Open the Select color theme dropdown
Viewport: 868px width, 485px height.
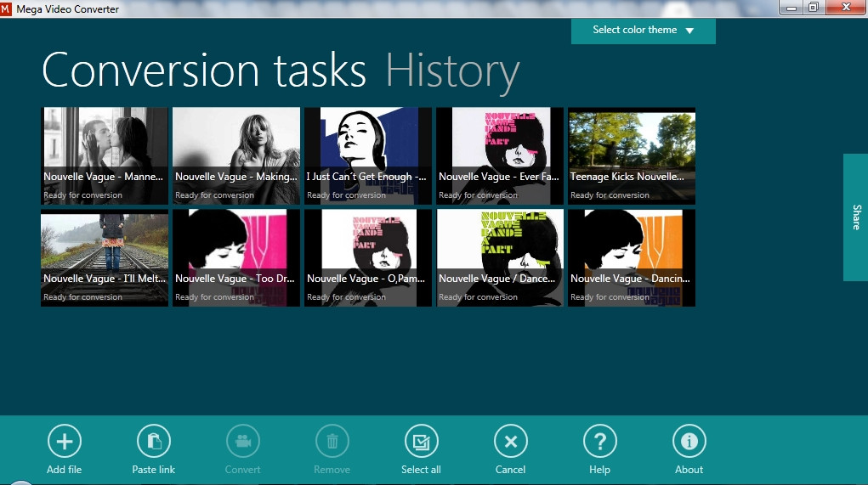[644, 31]
